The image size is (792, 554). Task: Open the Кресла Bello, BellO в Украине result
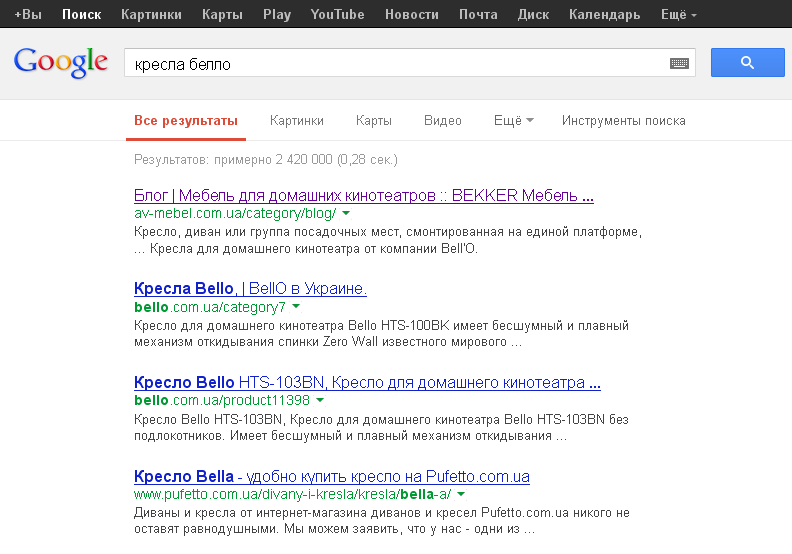point(250,288)
